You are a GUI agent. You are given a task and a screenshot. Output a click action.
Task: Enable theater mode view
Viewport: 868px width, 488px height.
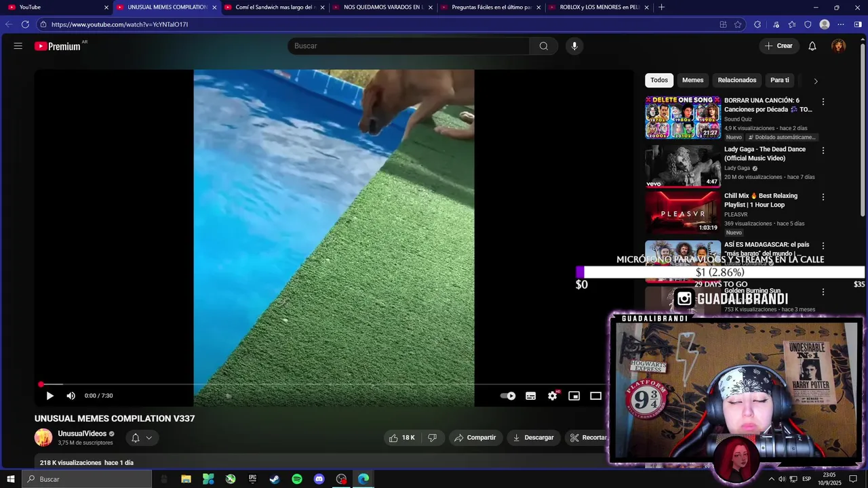(596, 396)
